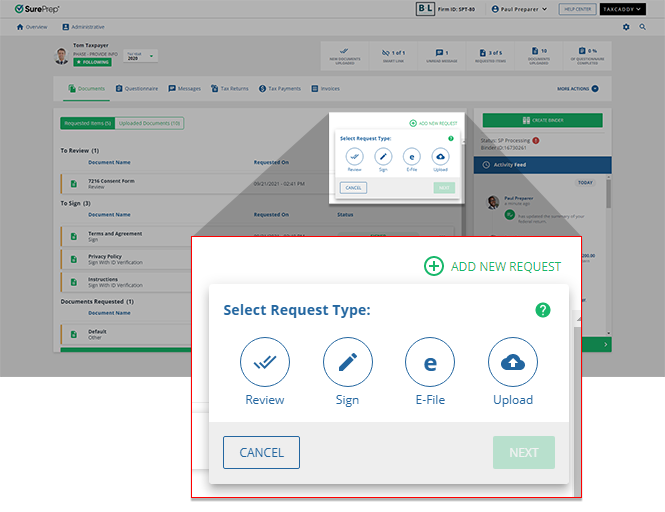Select small Review icon in original popup
Image resolution: width=665 pixels, height=512 pixels.
[355, 157]
